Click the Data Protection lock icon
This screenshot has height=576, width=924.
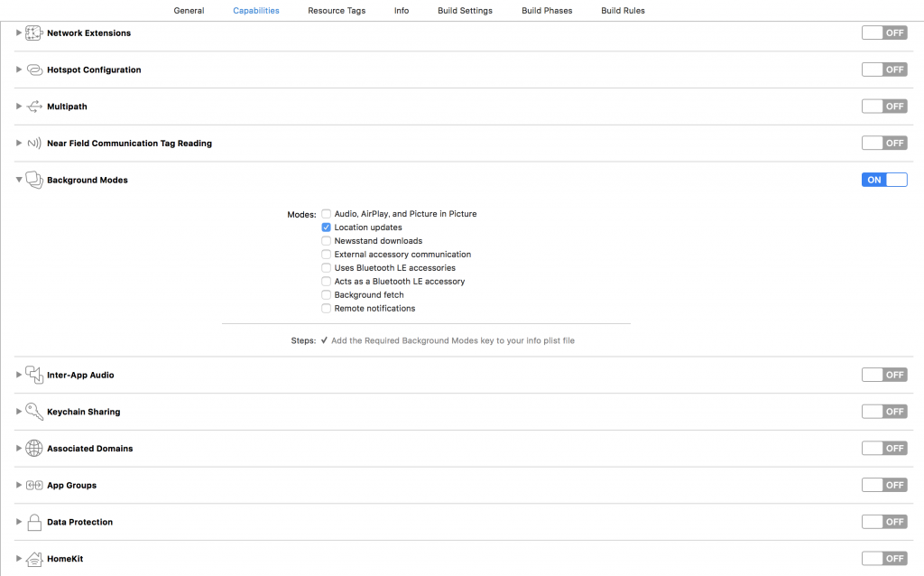33,521
